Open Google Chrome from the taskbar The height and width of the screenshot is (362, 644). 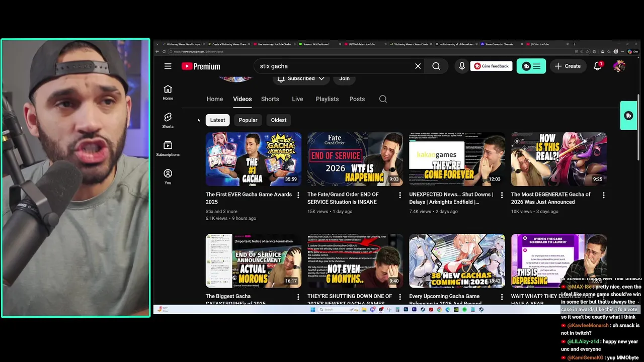pos(439,310)
